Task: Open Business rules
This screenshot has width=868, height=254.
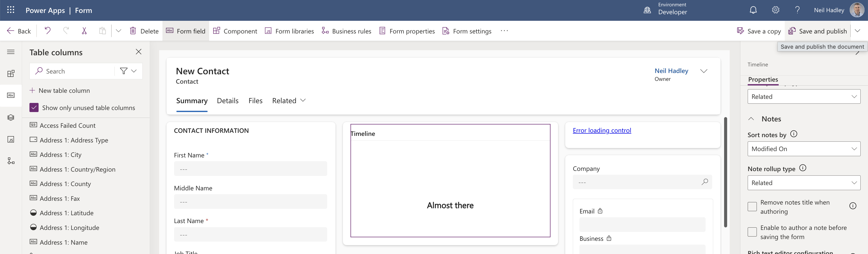Action: pos(346,31)
